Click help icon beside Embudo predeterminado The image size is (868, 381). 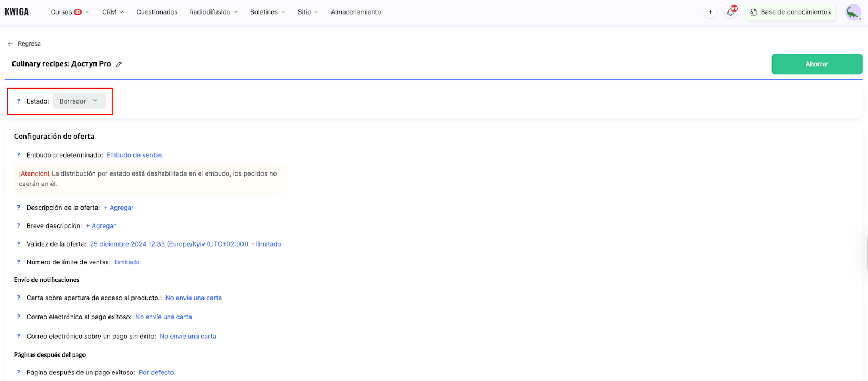pos(18,155)
